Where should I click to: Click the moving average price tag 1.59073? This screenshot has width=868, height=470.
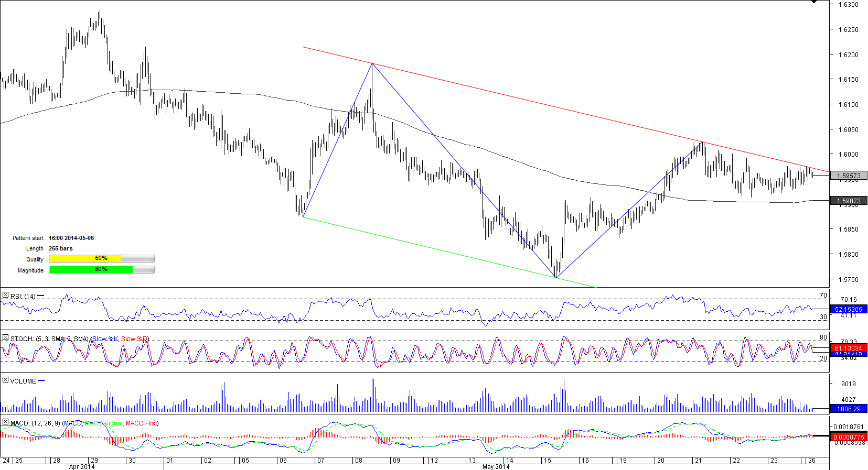point(848,201)
